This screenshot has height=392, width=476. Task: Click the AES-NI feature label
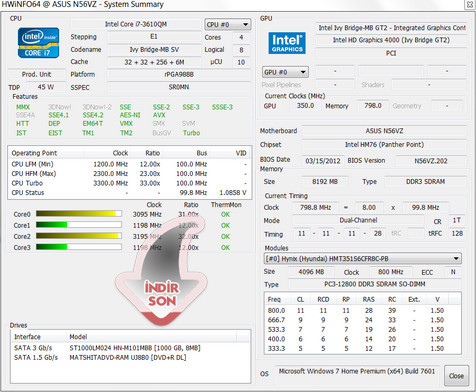tap(130, 115)
